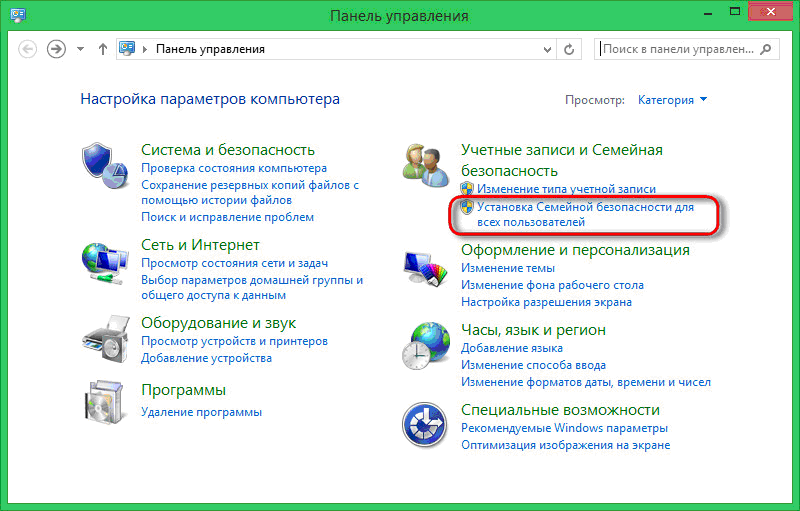
Task: Click the Up one level arrow
Action: coord(103,49)
